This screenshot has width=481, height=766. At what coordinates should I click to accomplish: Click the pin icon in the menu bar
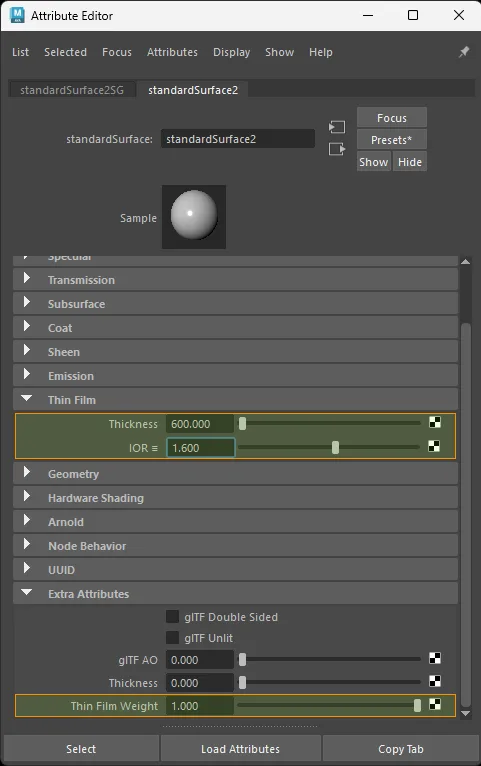(x=463, y=52)
